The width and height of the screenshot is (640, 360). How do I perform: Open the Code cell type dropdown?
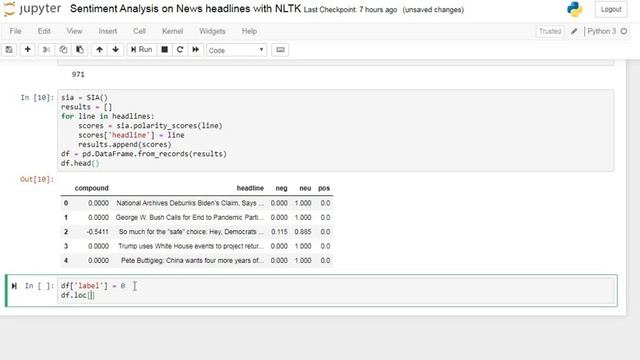[236, 50]
